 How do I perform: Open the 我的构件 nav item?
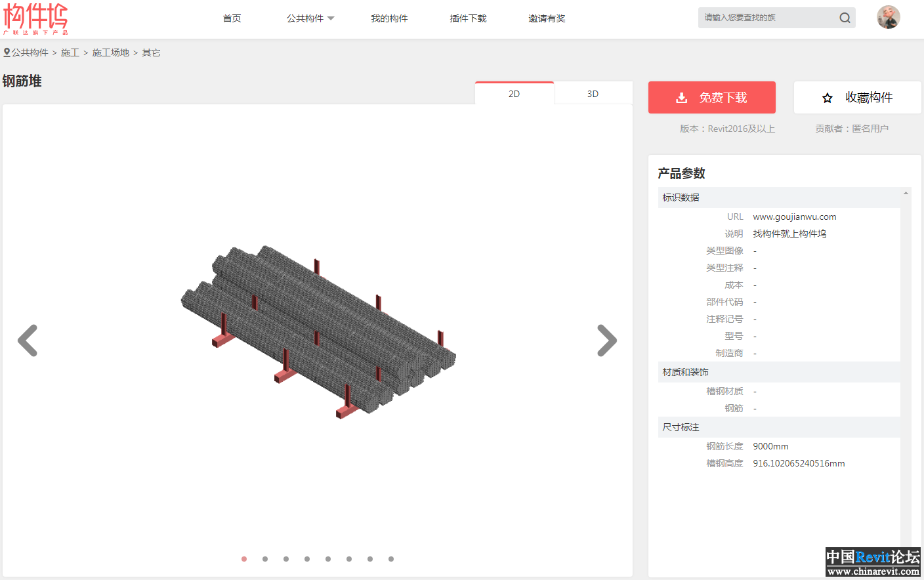pos(389,18)
